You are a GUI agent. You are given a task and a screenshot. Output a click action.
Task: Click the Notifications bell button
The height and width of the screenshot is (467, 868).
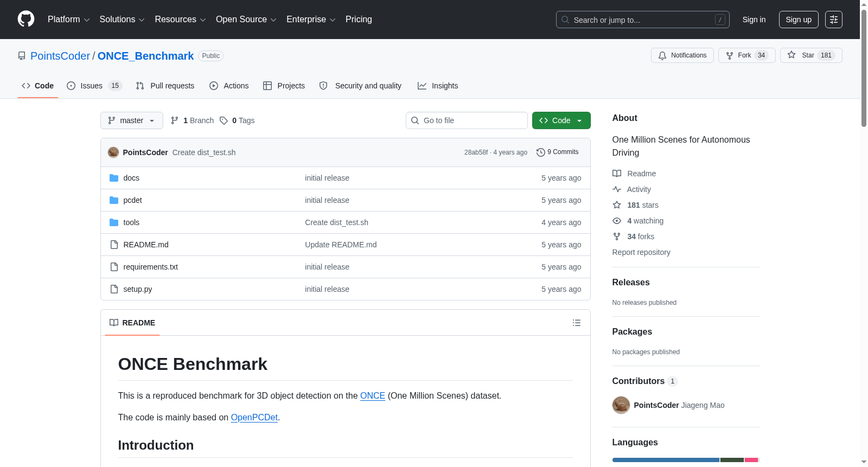pos(682,55)
